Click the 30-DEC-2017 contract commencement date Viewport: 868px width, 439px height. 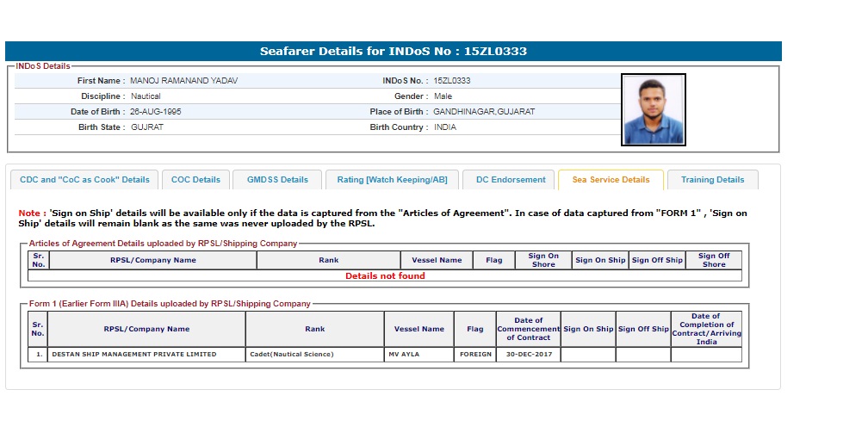coord(528,354)
